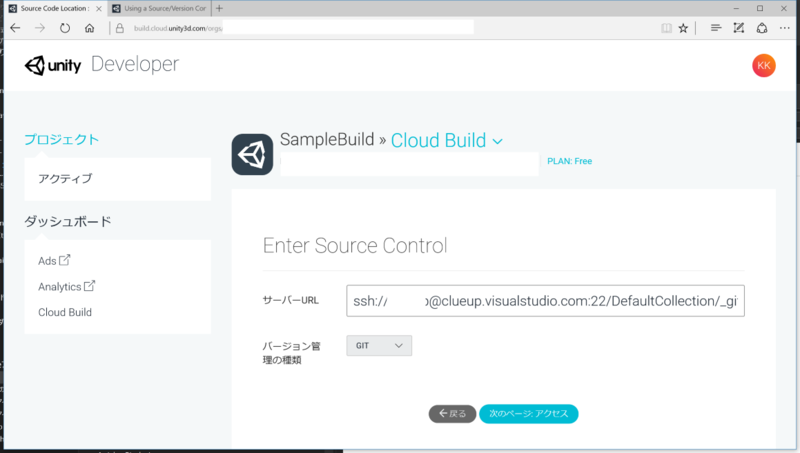Go to the browser home page icon
This screenshot has height=453, width=800.
tap(90, 28)
